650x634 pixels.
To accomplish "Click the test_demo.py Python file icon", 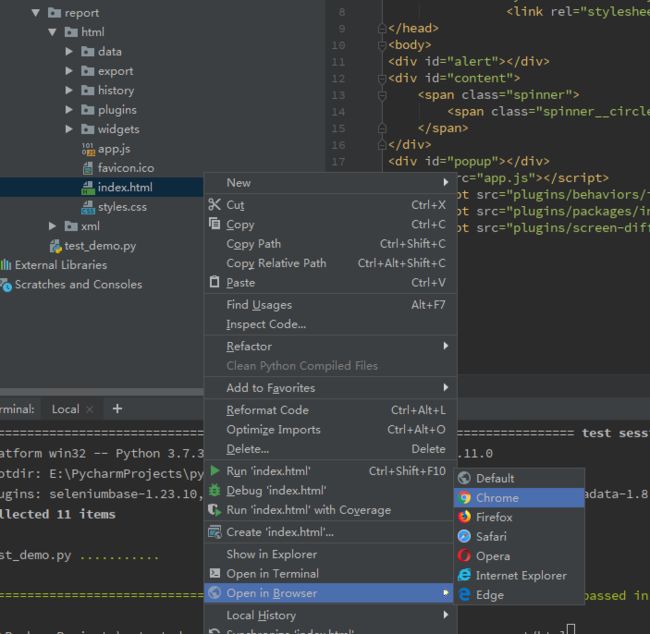I will click(x=56, y=246).
